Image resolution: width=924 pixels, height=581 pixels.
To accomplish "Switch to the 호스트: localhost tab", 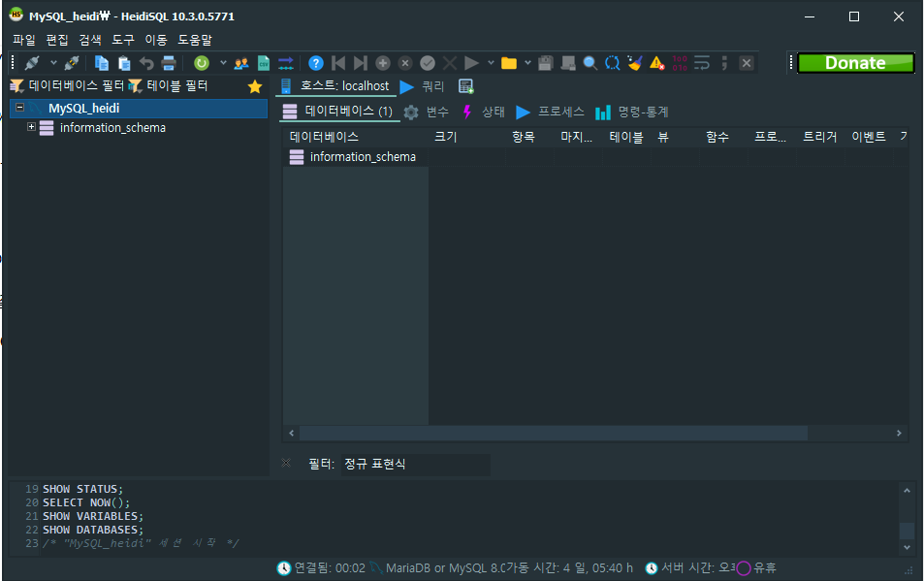I will [x=335, y=86].
